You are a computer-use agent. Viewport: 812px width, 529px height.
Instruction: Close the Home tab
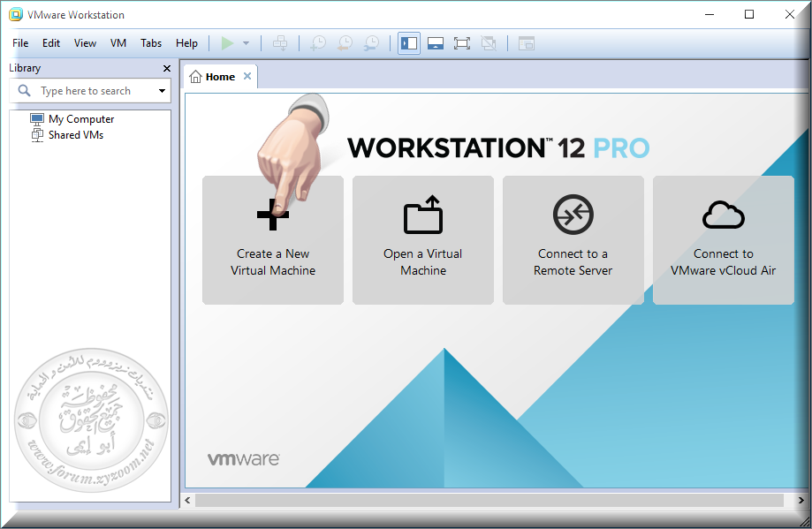pos(247,76)
